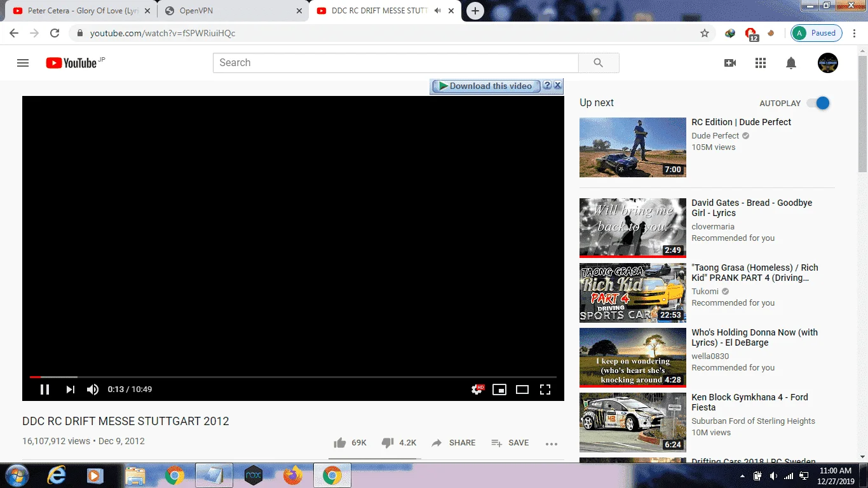The width and height of the screenshot is (868, 488).
Task: Click the address bar URL
Action: (163, 33)
